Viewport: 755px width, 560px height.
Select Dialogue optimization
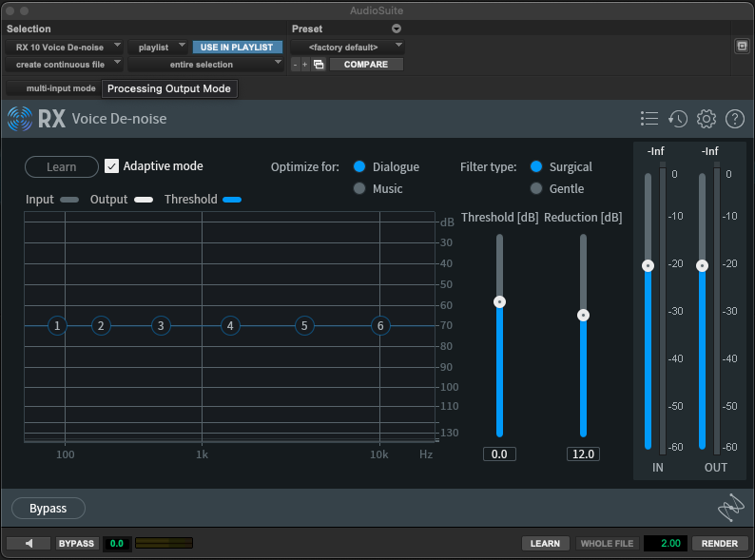[x=359, y=166]
